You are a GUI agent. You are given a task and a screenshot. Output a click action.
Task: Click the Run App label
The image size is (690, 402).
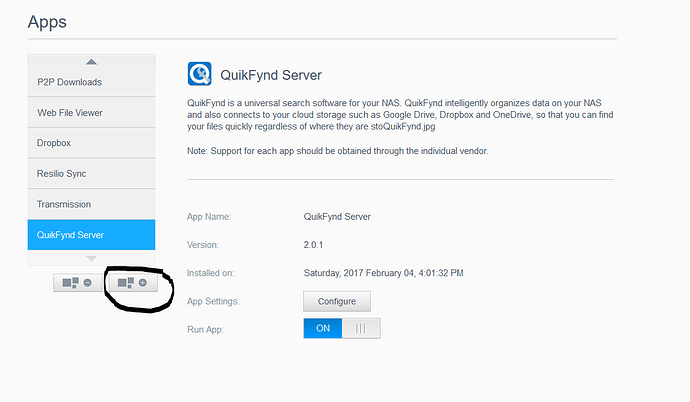205,329
